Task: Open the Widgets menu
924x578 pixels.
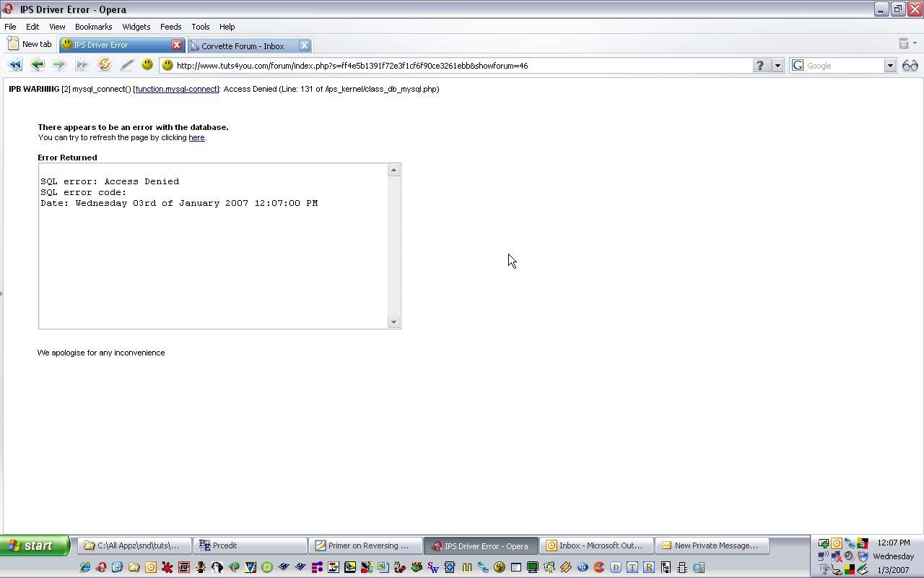Action: (x=136, y=27)
